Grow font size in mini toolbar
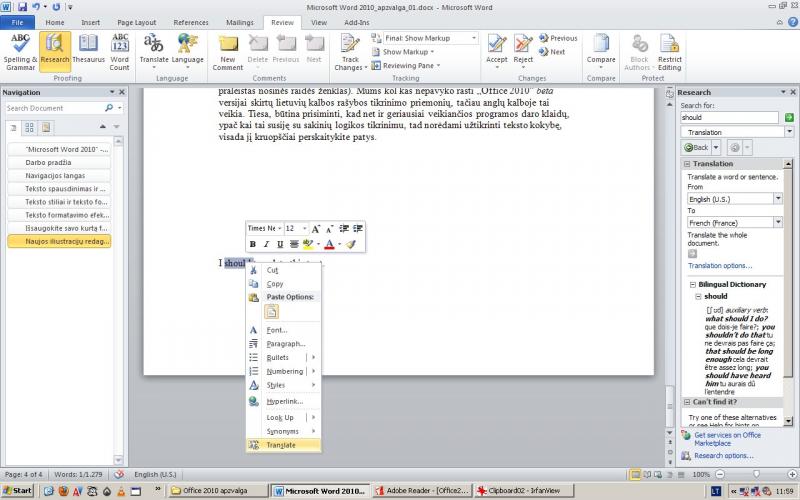This screenshot has height=500, width=800. pyautogui.click(x=316, y=229)
